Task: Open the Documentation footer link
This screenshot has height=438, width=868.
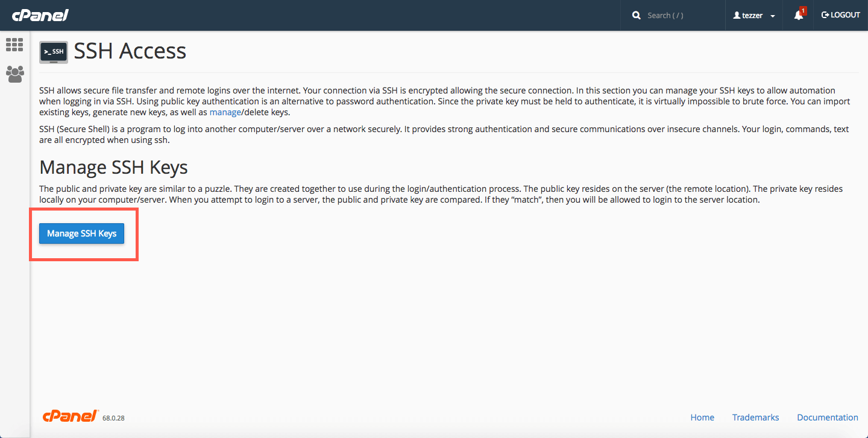Action: (x=828, y=417)
